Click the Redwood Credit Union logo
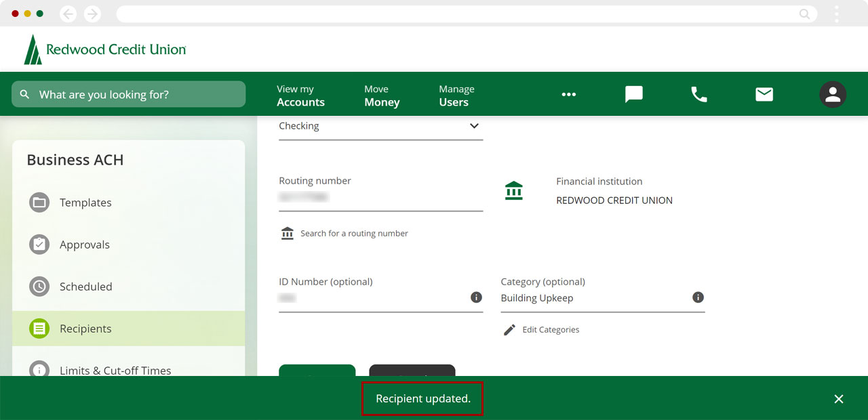This screenshot has height=420, width=868. pos(105,49)
